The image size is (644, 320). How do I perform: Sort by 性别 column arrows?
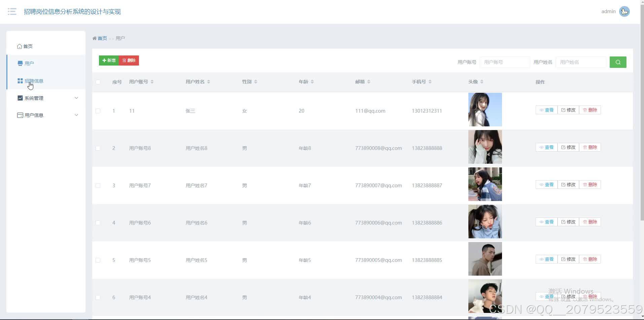(x=256, y=82)
